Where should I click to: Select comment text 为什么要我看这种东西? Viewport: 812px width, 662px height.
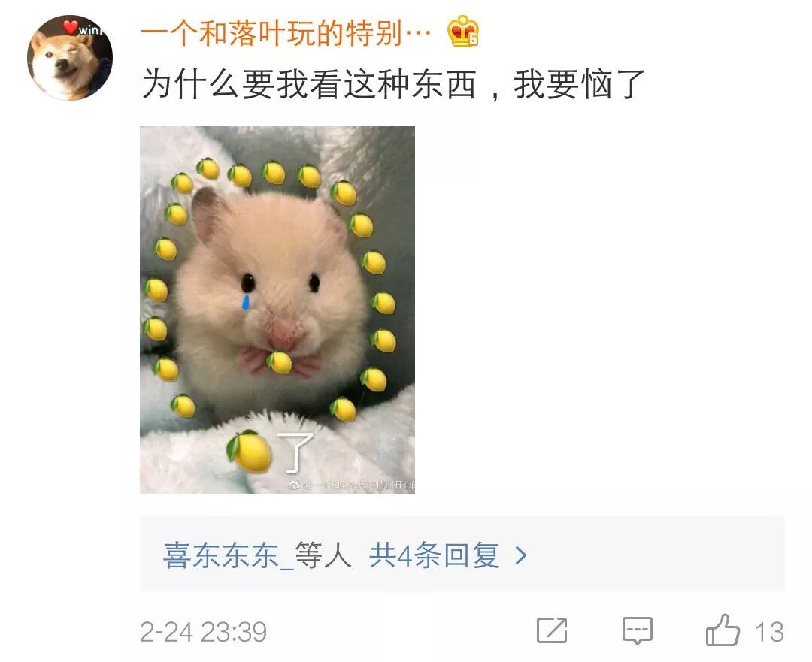pyautogui.click(x=309, y=84)
